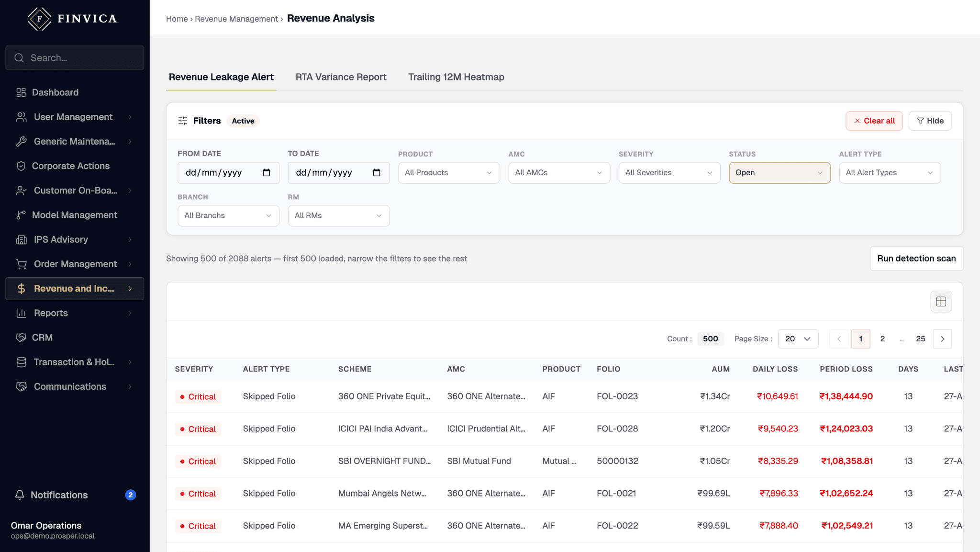
Task: Switch to RTA Variance Report tab
Action: click(341, 77)
